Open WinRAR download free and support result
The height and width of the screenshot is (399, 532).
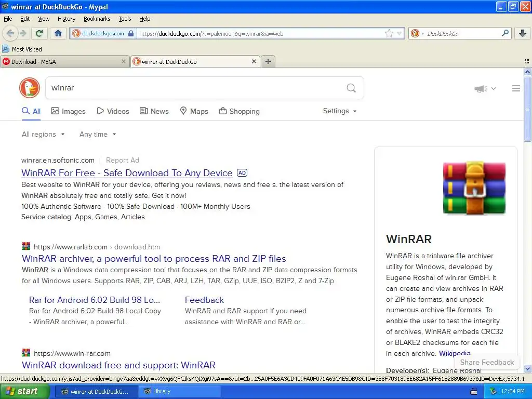pyautogui.click(x=119, y=365)
